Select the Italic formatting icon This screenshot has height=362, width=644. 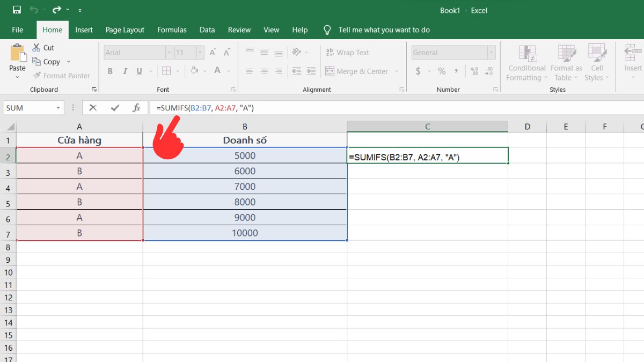125,71
